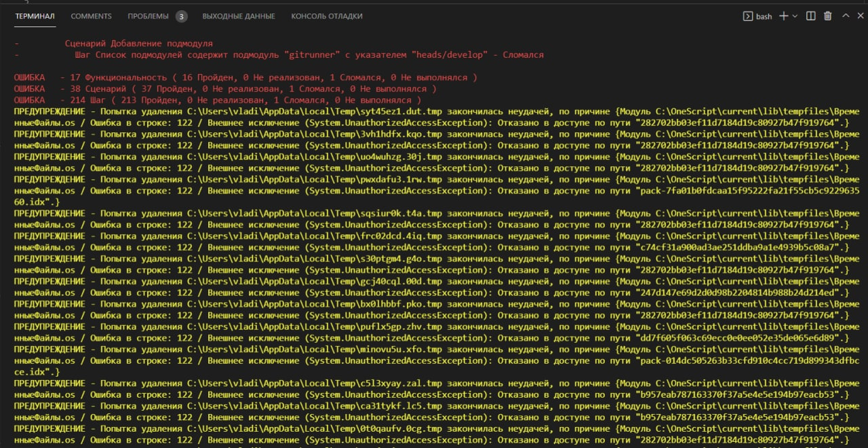Click the text 'pack-014dc505263b33cfd910c4cc719d899343dfbc'

pos(749,360)
